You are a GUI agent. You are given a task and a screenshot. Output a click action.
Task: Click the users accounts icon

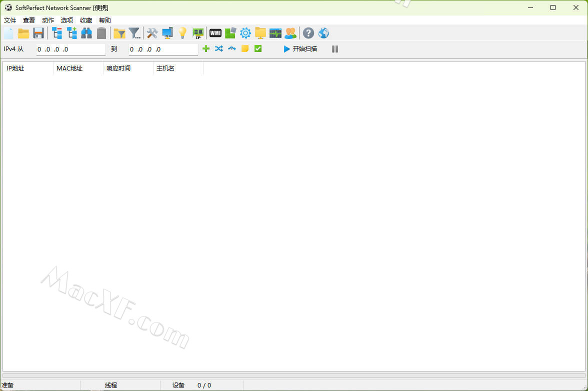(290, 33)
